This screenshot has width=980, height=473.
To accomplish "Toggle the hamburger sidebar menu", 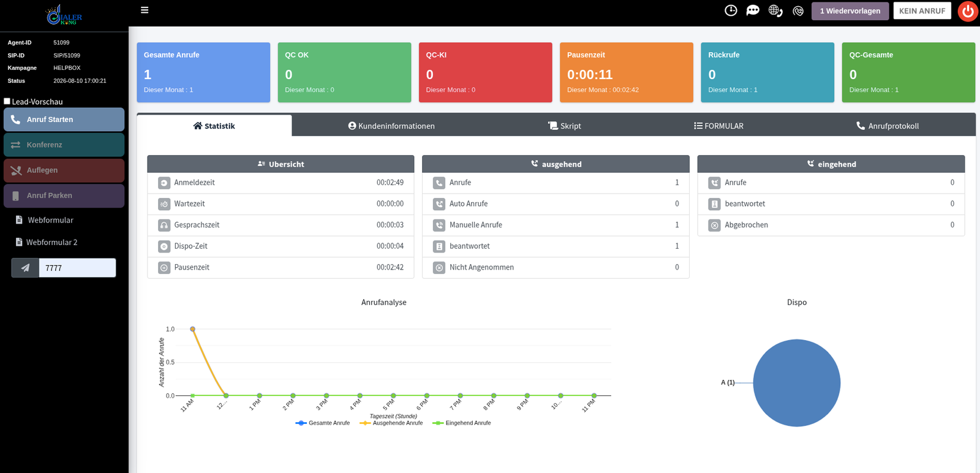I will 145,10.
